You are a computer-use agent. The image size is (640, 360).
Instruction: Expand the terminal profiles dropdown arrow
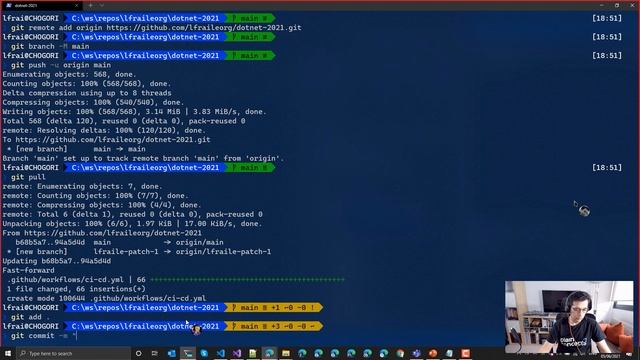pyautogui.click(x=102, y=5)
